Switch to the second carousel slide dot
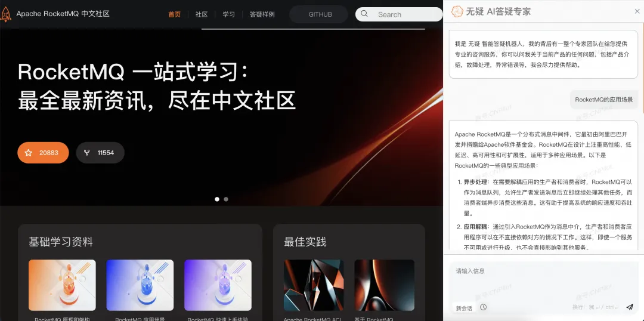The width and height of the screenshot is (644, 321). tap(226, 199)
